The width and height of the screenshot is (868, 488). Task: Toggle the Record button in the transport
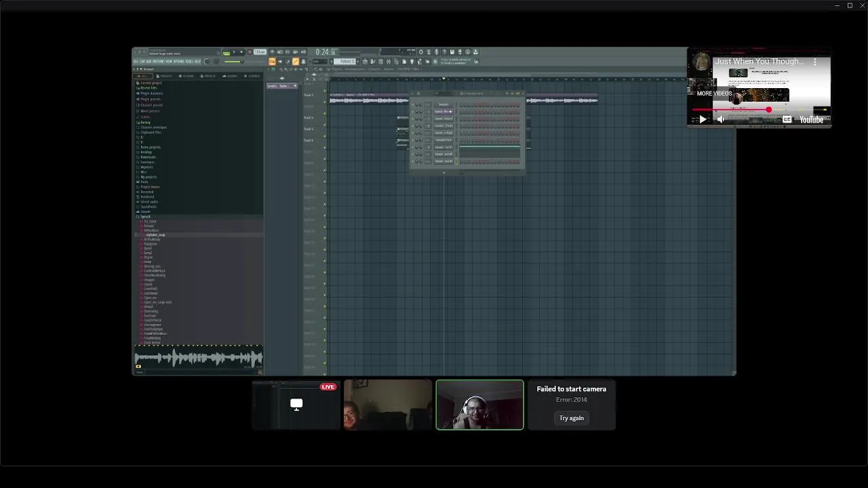250,52
